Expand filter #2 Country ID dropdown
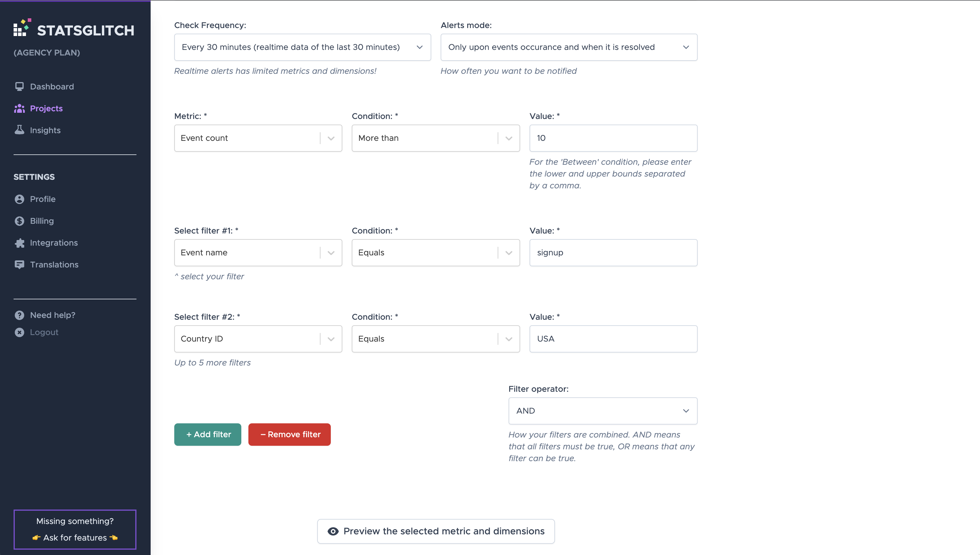The image size is (980, 555). tap(258, 339)
